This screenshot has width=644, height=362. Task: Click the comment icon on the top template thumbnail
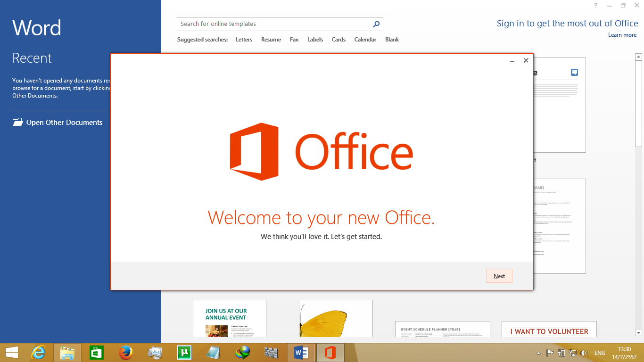click(x=574, y=73)
